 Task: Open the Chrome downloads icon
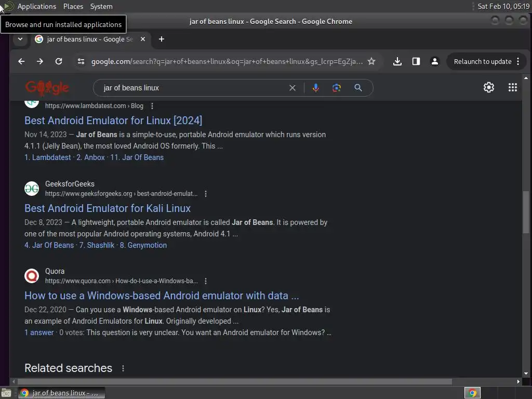pos(397,61)
